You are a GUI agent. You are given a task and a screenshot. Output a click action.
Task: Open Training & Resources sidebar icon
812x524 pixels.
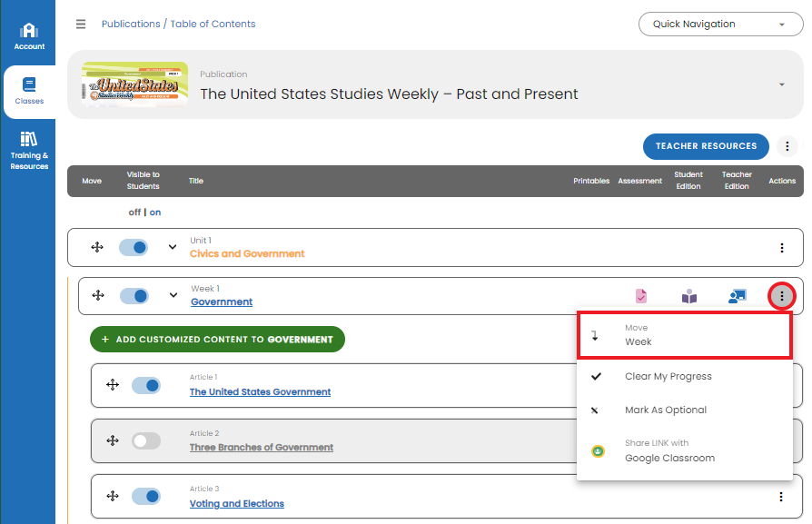[x=29, y=151]
